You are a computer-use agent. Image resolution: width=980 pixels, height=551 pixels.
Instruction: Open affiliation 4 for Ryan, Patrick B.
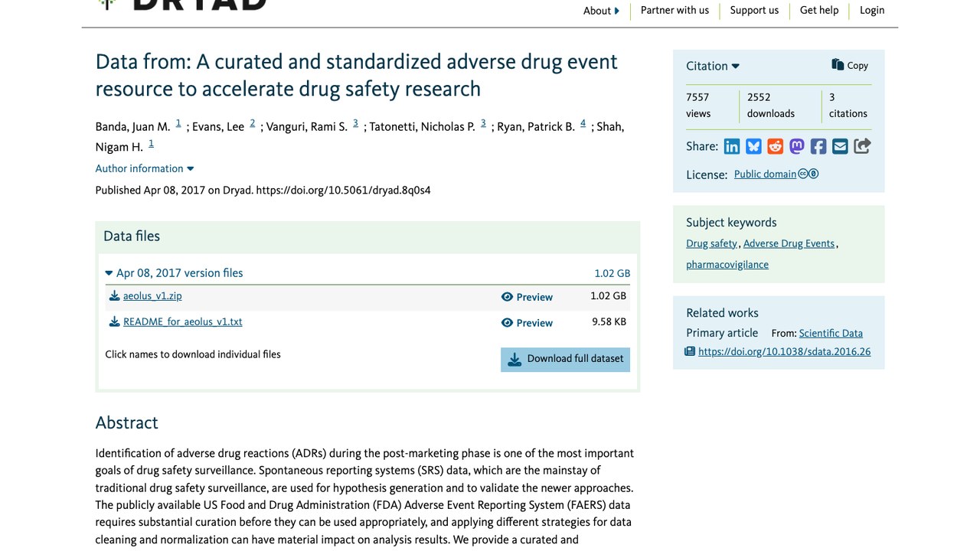coord(583,123)
